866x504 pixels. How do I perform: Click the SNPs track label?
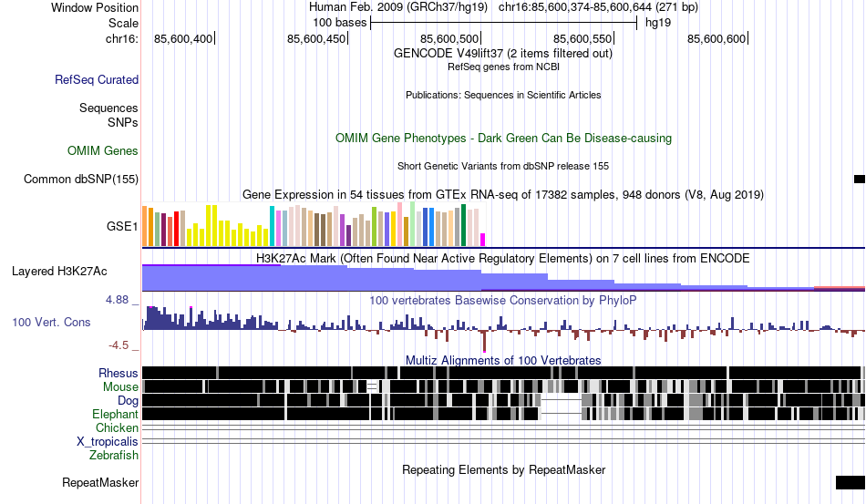click(123, 122)
